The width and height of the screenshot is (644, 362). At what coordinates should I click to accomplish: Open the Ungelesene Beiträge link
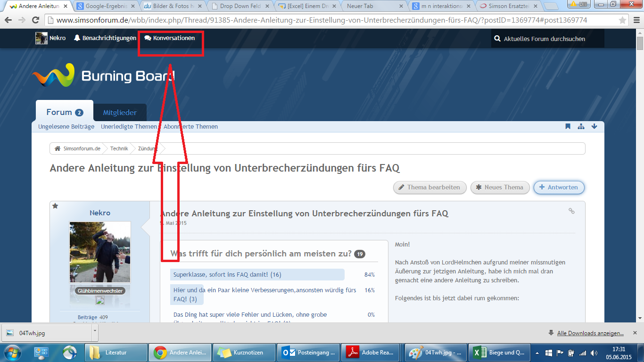(x=66, y=126)
